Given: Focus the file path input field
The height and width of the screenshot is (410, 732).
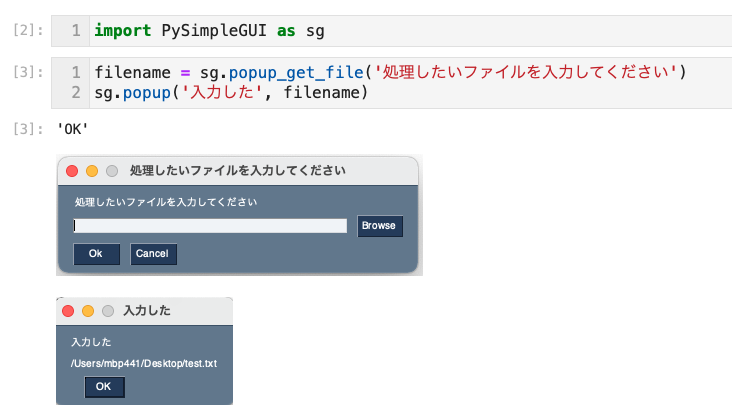Looking at the screenshot, I should (210, 226).
